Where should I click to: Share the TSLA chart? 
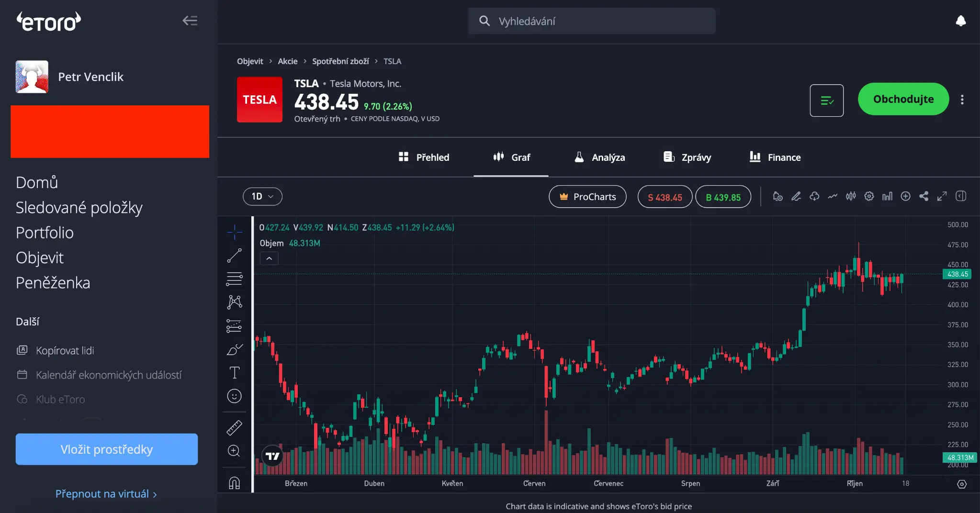click(x=924, y=196)
